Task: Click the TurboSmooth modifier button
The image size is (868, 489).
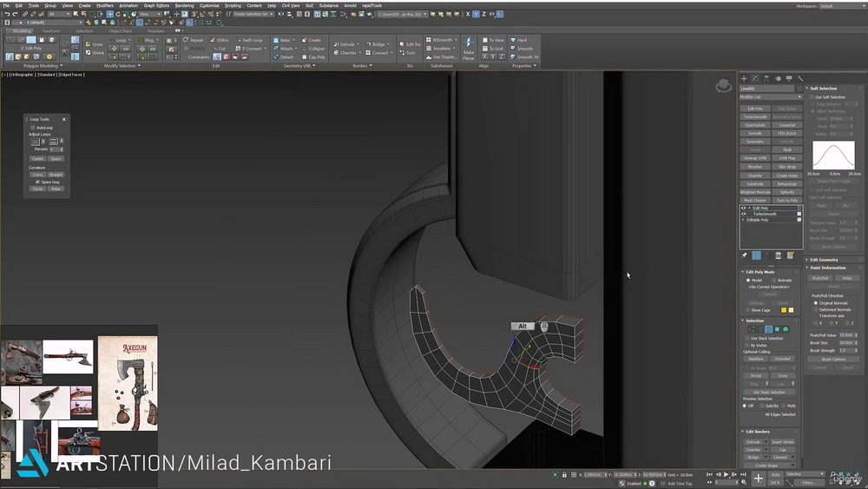Action: pos(755,117)
